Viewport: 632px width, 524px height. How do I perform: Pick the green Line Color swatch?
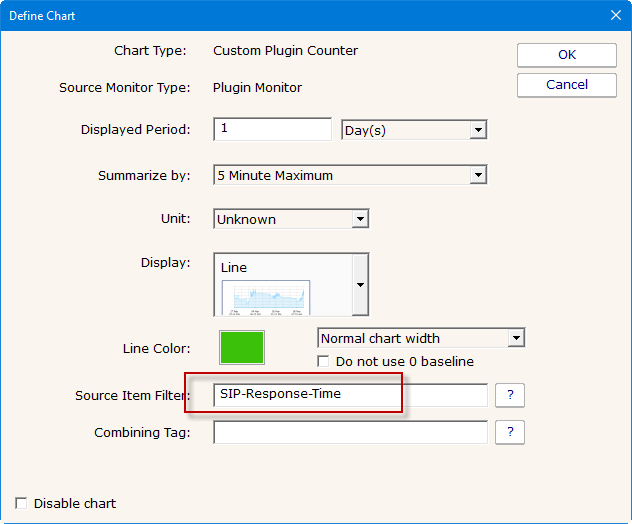click(x=241, y=348)
